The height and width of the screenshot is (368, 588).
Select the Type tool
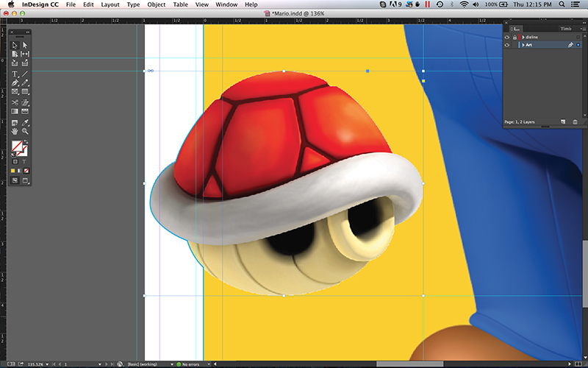coord(15,74)
